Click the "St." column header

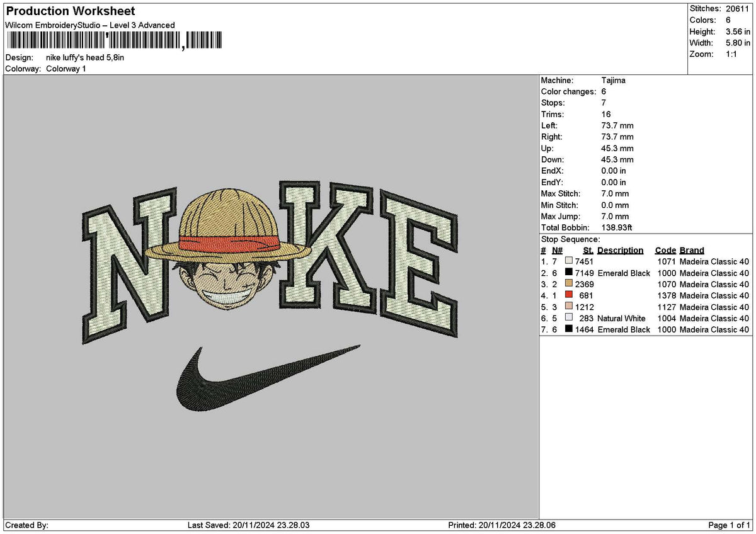588,250
